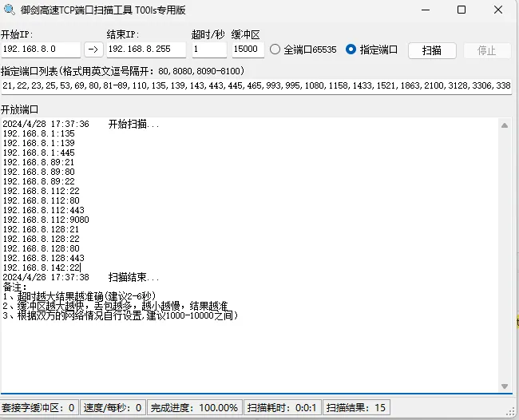The width and height of the screenshot is (519, 420).
Task: Click the magnifier app icon in title bar
Action: 10,10
